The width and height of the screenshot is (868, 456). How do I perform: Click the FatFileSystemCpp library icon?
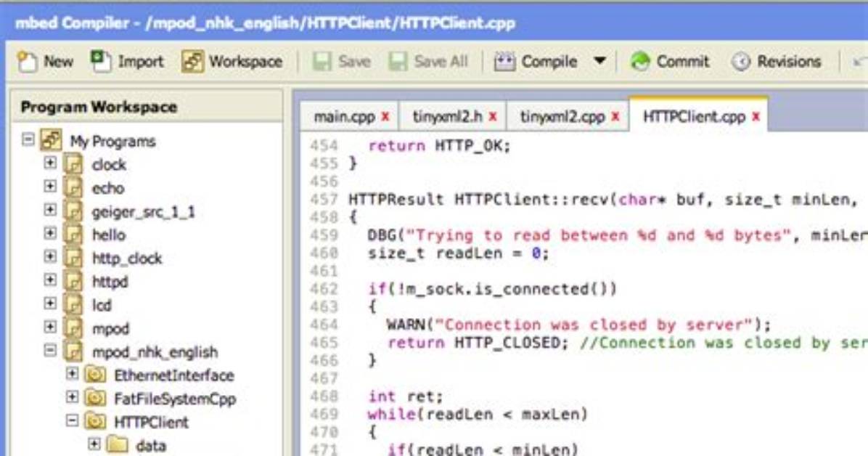95,399
